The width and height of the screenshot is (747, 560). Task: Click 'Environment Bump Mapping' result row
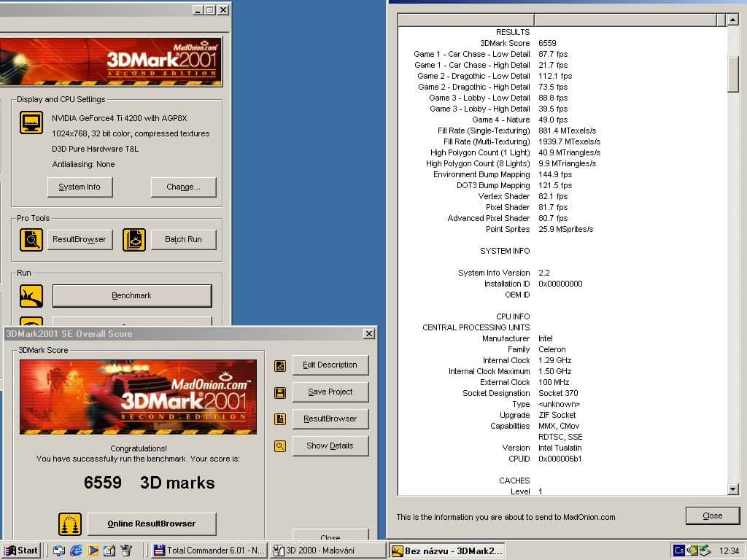tap(562, 174)
